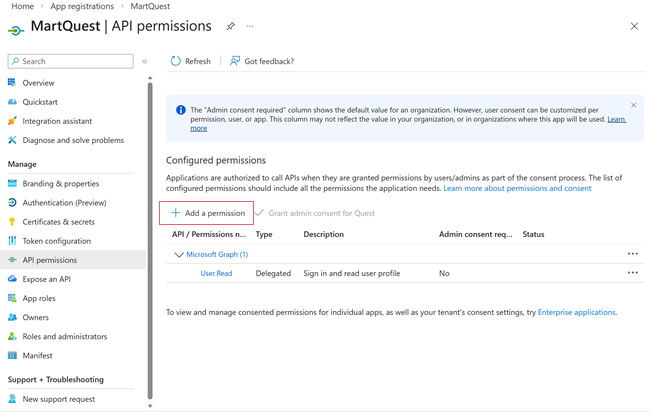Open Learn more about permissions and consent link
Viewport: 650px width, 412px height.
pyautogui.click(x=517, y=188)
